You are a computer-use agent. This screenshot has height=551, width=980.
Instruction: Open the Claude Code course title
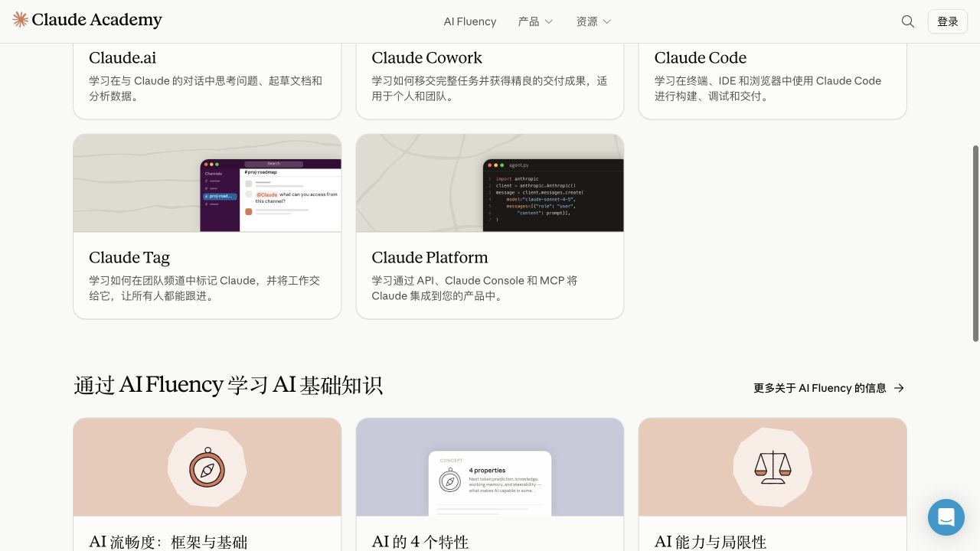(701, 57)
